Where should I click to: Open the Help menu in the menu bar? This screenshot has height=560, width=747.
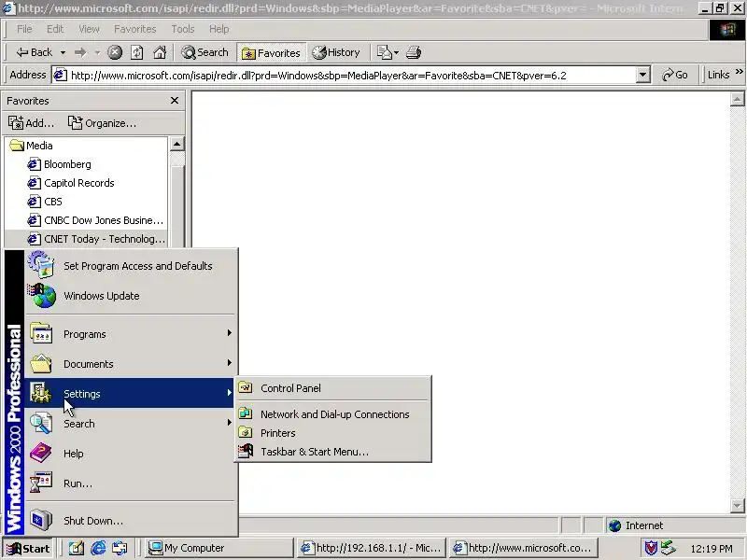(x=219, y=29)
